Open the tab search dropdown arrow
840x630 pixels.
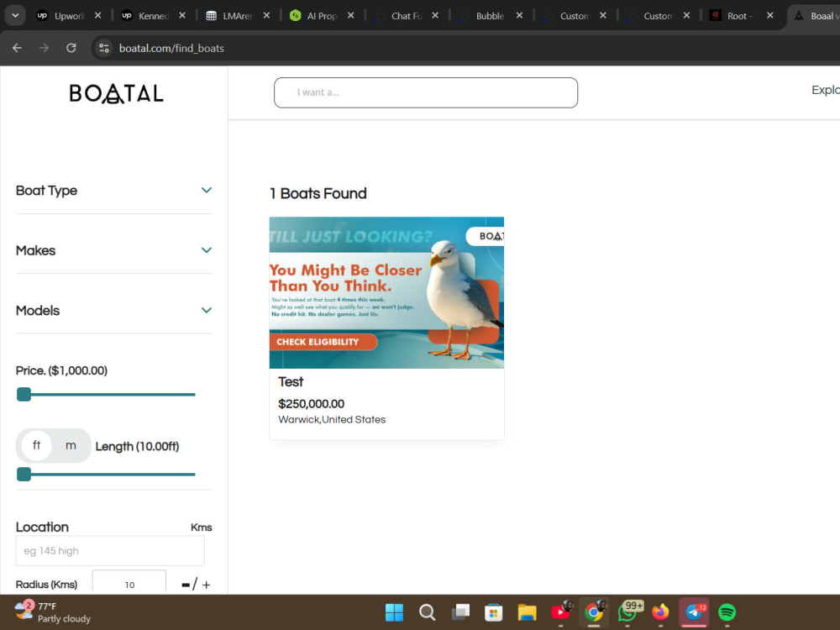tap(15, 15)
